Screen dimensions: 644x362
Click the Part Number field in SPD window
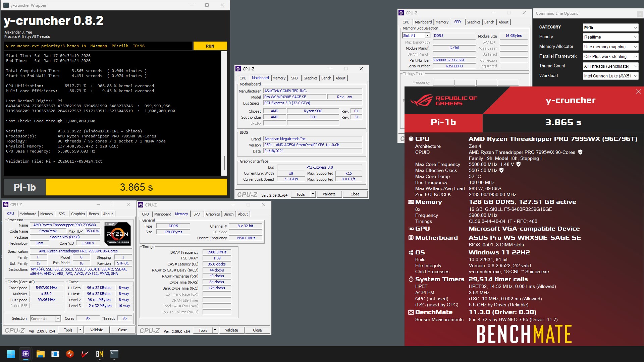coord(453,60)
